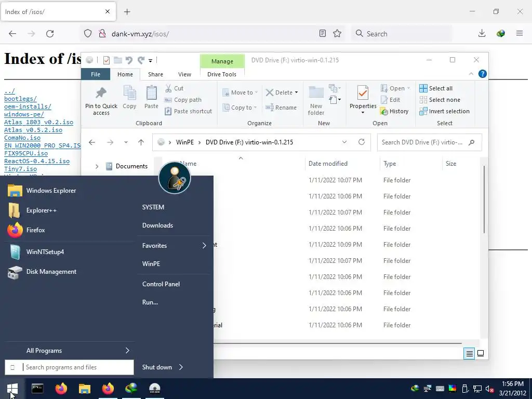The height and width of the screenshot is (399, 532).
Task: Open Command Prompt from the taskbar
Action: pos(37,389)
